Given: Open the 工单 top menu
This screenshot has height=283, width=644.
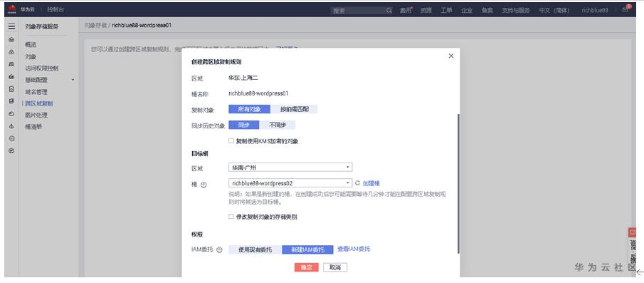Looking at the screenshot, I should 446,11.
